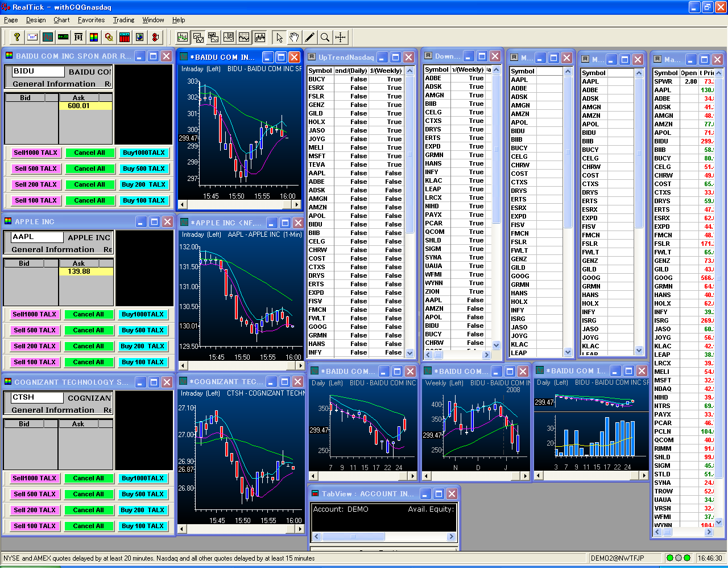Click the red traffic-light refresh icon
728x568 pixels.
tap(155, 37)
